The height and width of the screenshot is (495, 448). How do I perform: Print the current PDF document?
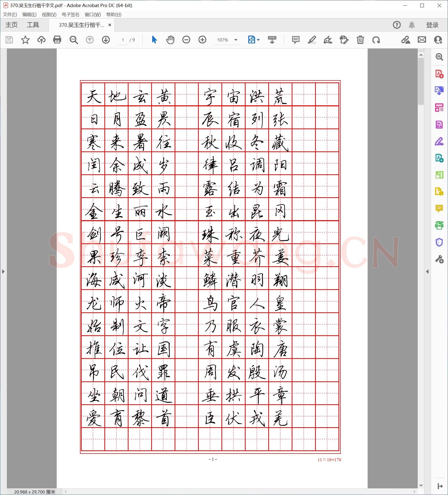coord(57,40)
